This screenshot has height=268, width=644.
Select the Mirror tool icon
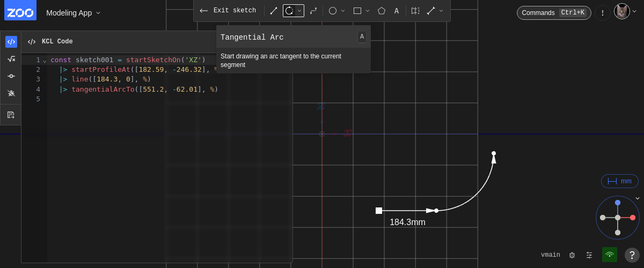tap(415, 11)
